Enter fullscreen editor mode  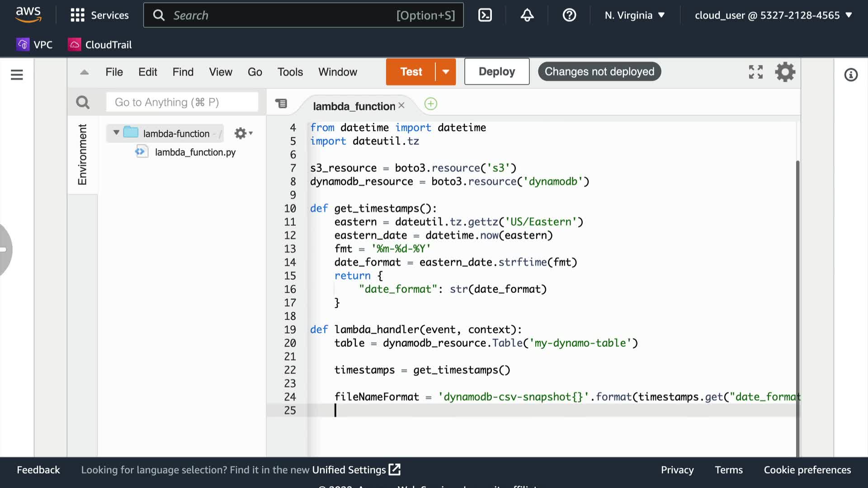tap(755, 72)
